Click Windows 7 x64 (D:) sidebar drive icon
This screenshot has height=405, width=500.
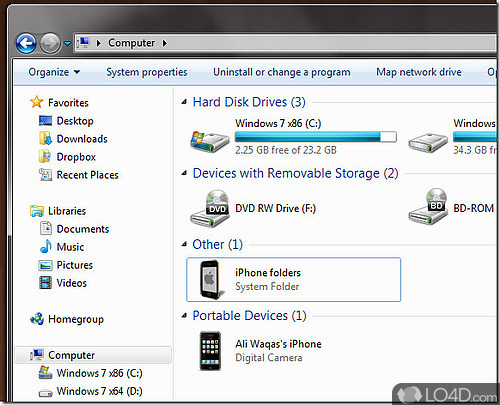tap(45, 393)
